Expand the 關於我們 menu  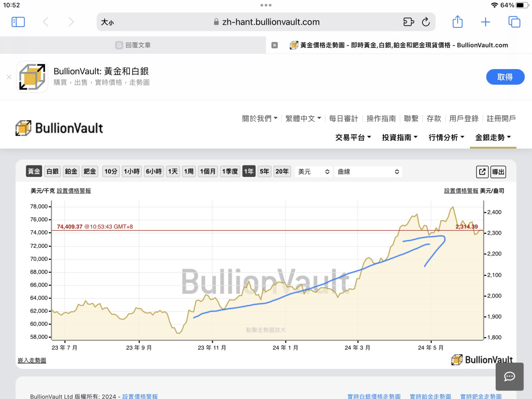[x=260, y=118]
